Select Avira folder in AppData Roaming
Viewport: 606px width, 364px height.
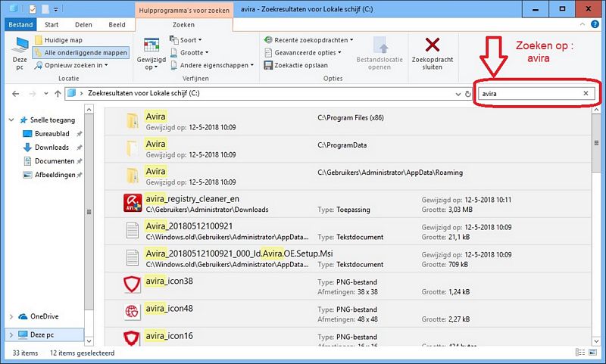tap(348, 176)
